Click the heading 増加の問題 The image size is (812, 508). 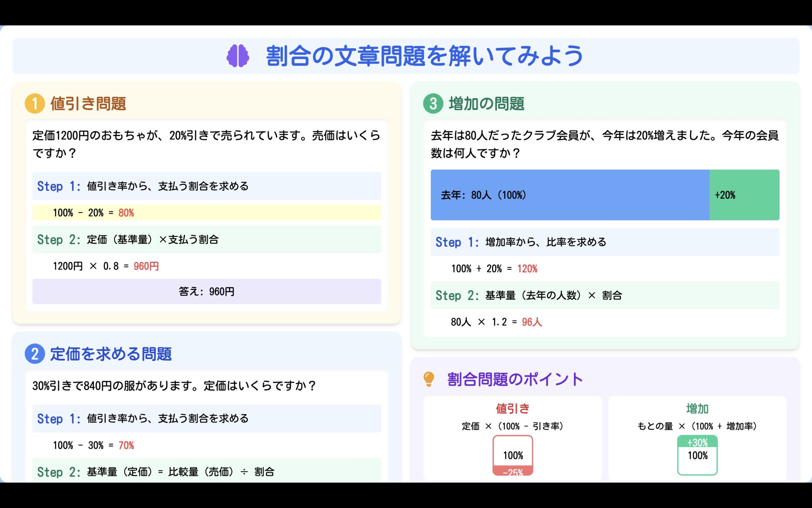pyautogui.click(x=487, y=104)
